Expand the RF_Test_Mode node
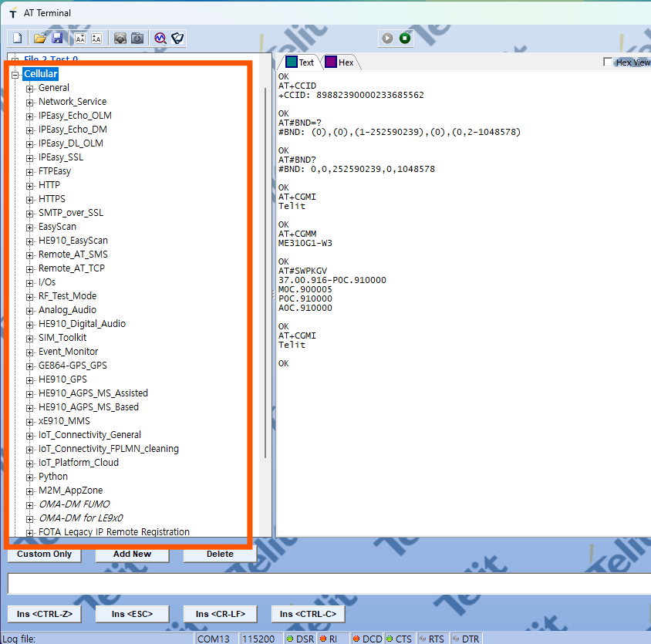Image resolution: width=651 pixels, height=644 pixels. 29,296
